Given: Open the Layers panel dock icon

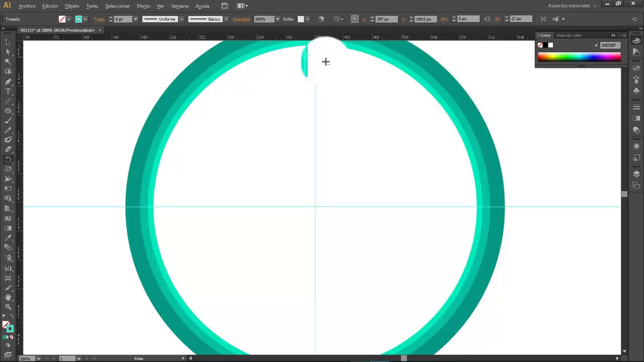Looking at the screenshot, I should (x=636, y=174).
